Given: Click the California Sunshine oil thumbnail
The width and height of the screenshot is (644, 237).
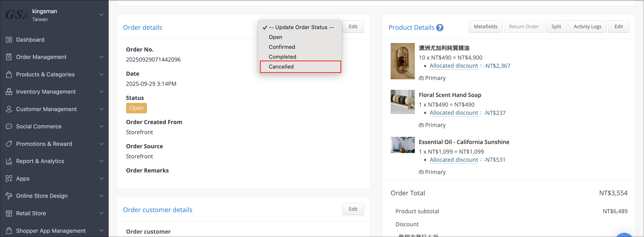Looking at the screenshot, I should [x=402, y=145].
